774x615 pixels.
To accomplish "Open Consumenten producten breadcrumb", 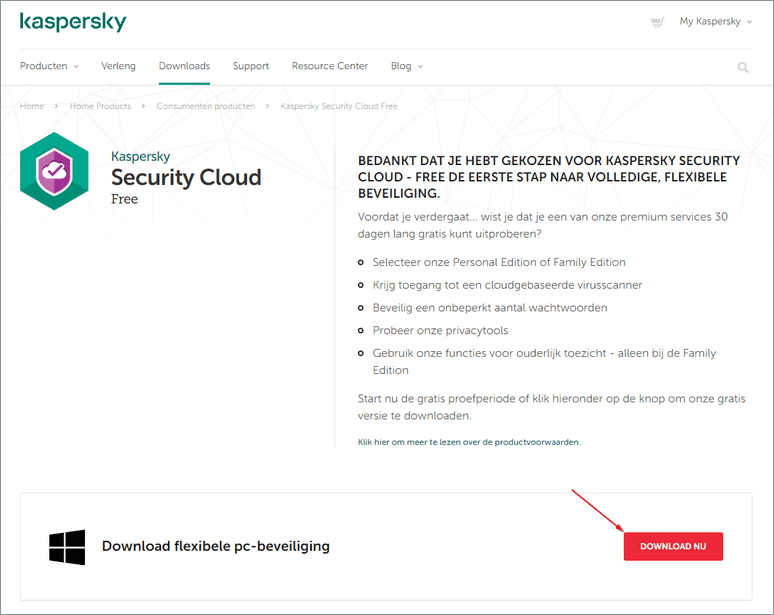I will point(205,106).
